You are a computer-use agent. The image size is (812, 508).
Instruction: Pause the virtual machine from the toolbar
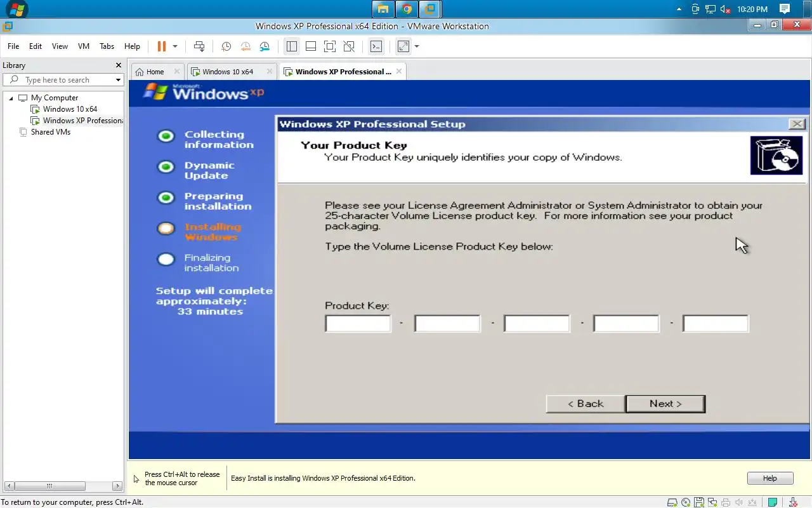[x=161, y=46]
